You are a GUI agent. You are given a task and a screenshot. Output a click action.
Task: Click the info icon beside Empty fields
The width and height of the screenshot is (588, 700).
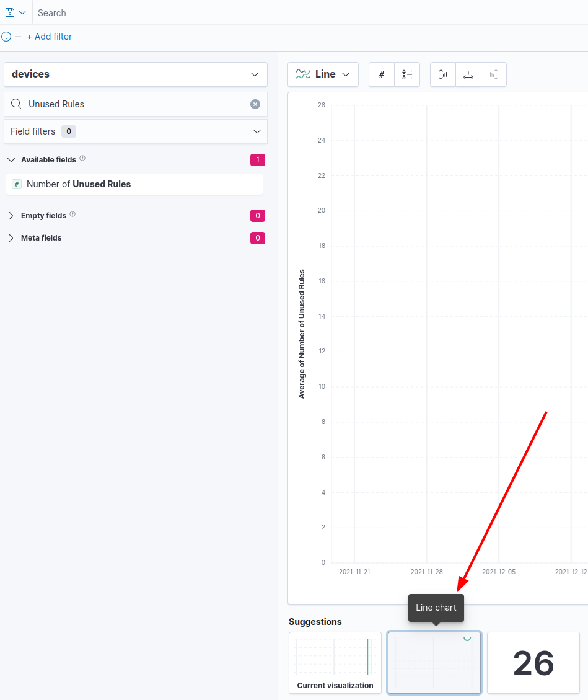pyautogui.click(x=72, y=215)
